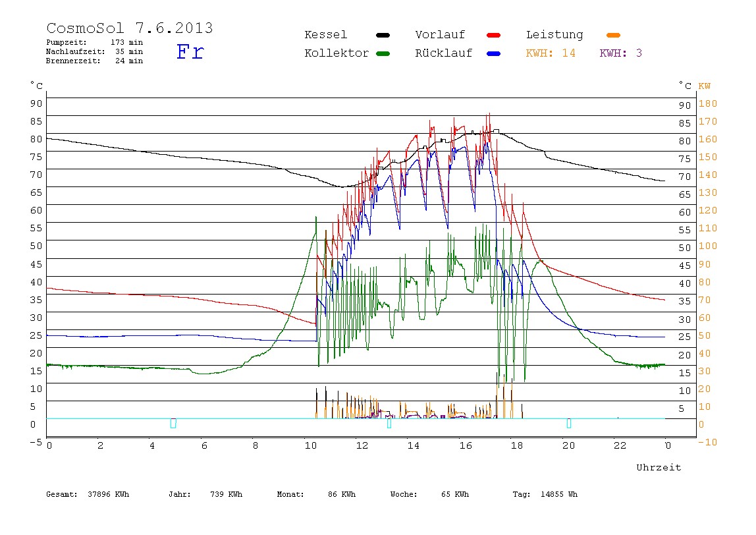Select the 'Kollektor' legend label
Screen dimensions: 756x535
(x=337, y=53)
